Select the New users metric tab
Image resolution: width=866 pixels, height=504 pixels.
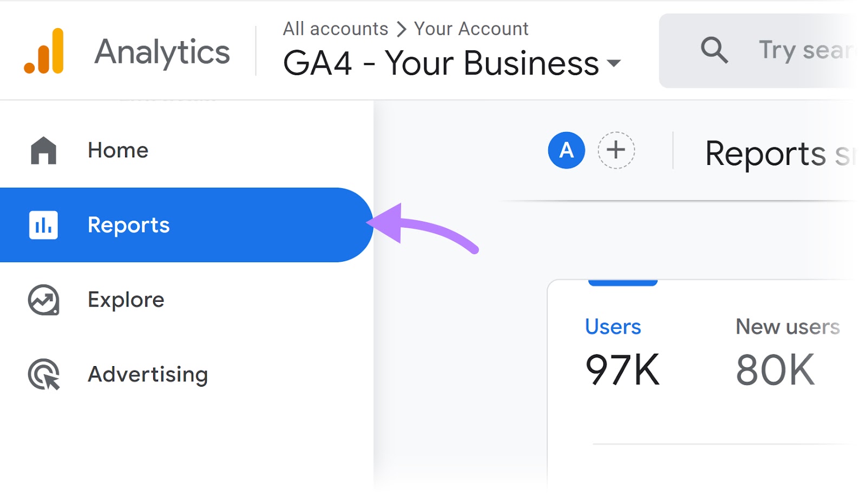(788, 326)
